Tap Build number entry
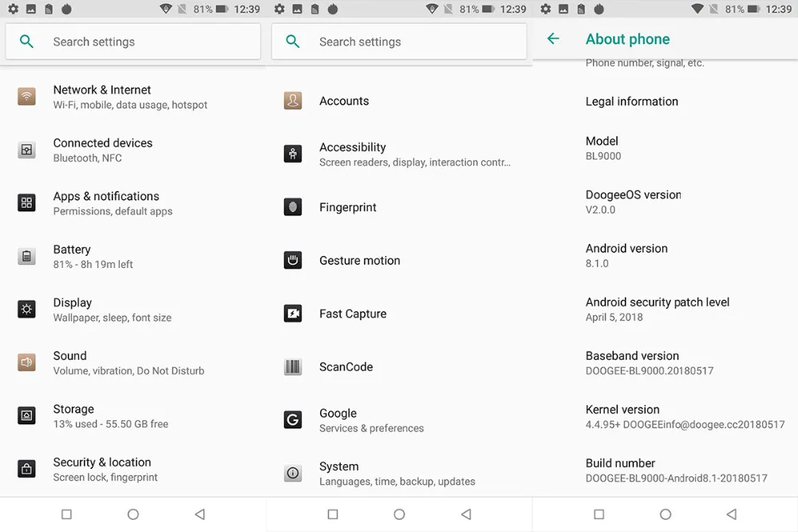 [666, 470]
